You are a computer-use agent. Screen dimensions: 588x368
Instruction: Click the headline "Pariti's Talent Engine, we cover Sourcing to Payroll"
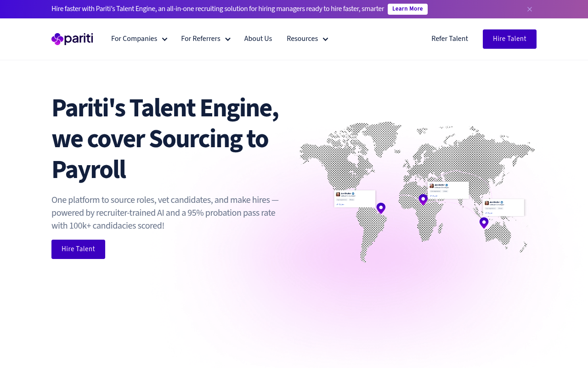165,138
